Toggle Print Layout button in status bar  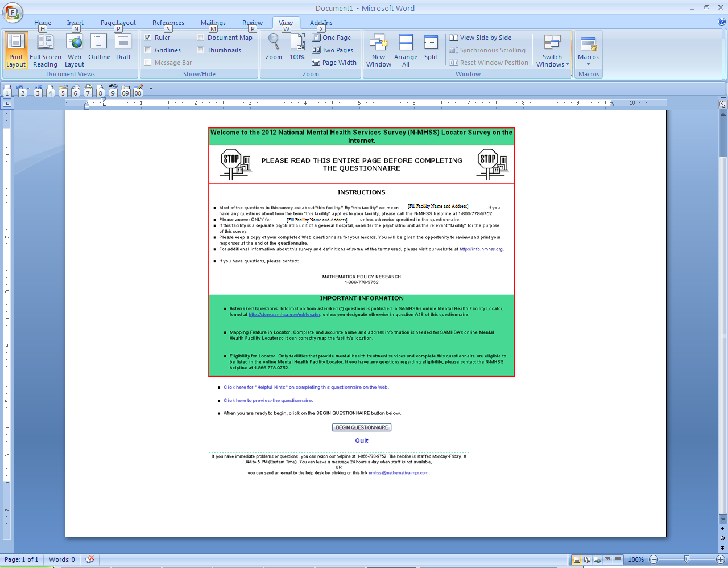(577, 559)
